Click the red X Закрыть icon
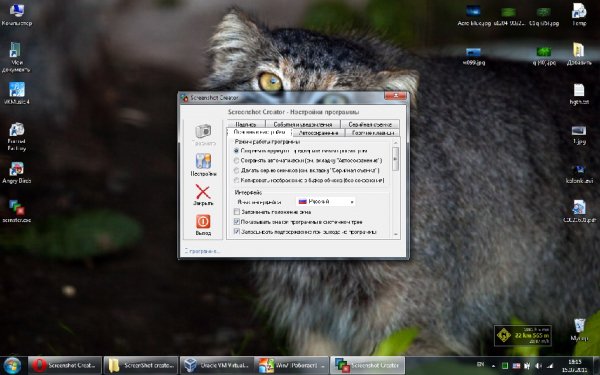 [203, 192]
